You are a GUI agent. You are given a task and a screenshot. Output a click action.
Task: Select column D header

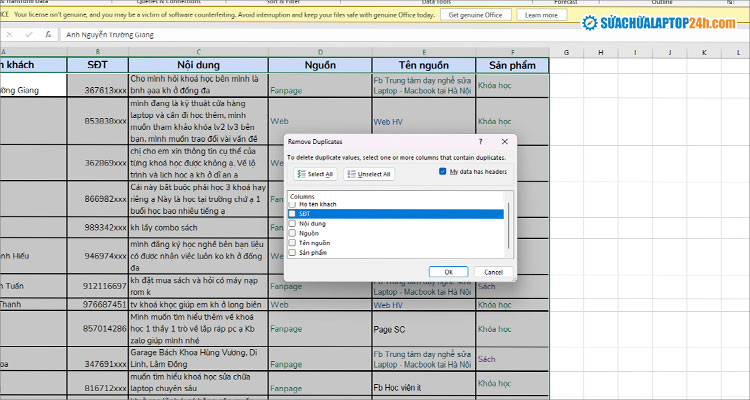[320, 52]
